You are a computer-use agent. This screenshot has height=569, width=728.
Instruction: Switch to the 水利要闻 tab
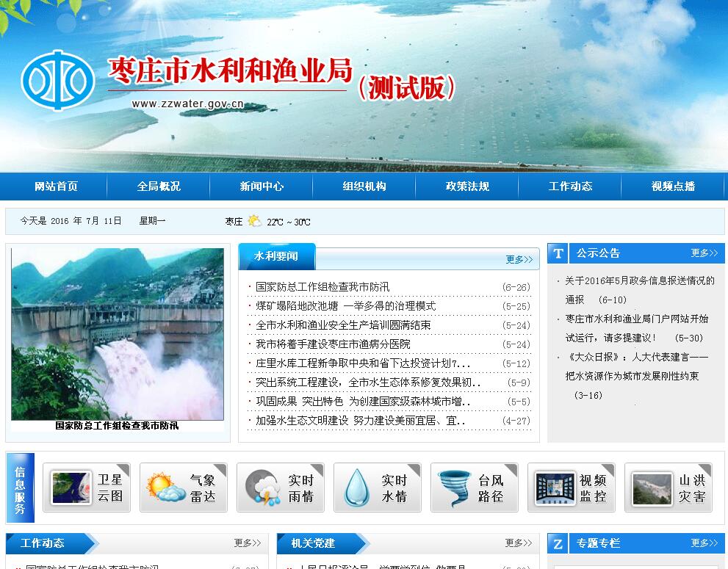tap(276, 256)
